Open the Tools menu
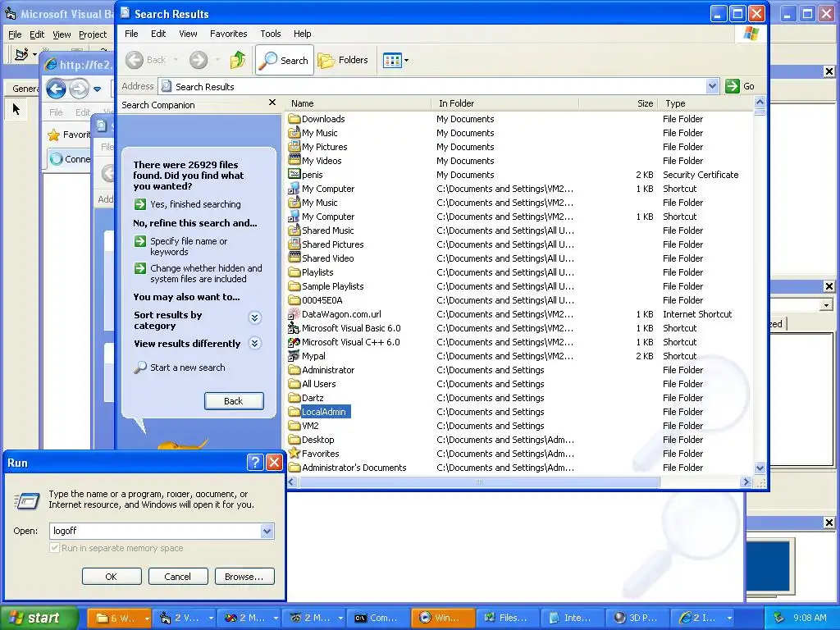The image size is (840, 630). [x=271, y=34]
